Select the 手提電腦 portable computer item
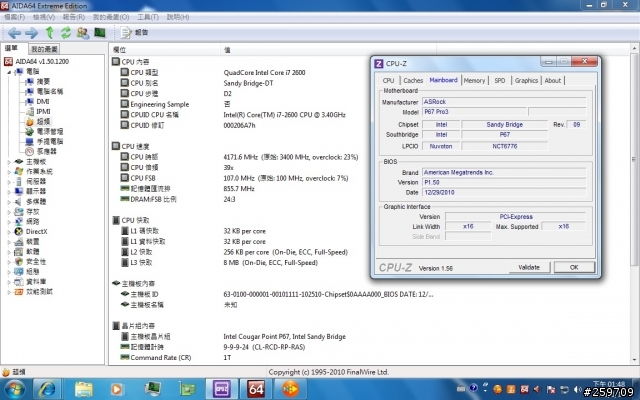The height and width of the screenshot is (400, 640). pyautogui.click(x=50, y=141)
